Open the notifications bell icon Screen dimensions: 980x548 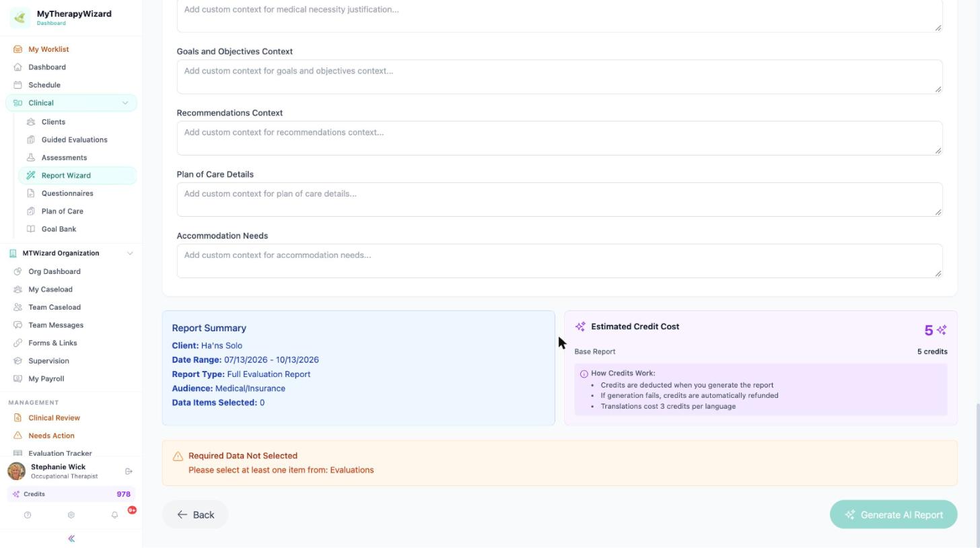pos(114,516)
